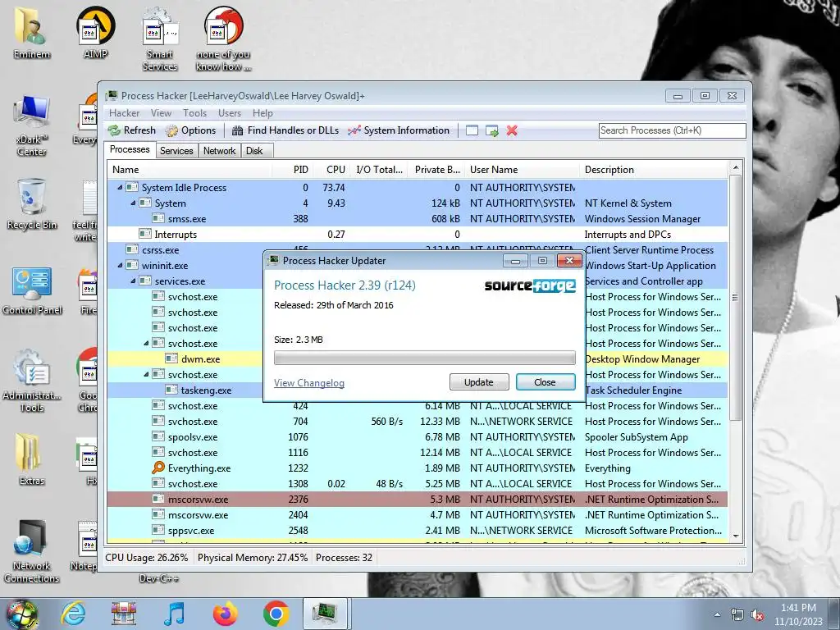The height and width of the screenshot is (630, 840).
Task: Sort by the Name column header
Action: 190,170
